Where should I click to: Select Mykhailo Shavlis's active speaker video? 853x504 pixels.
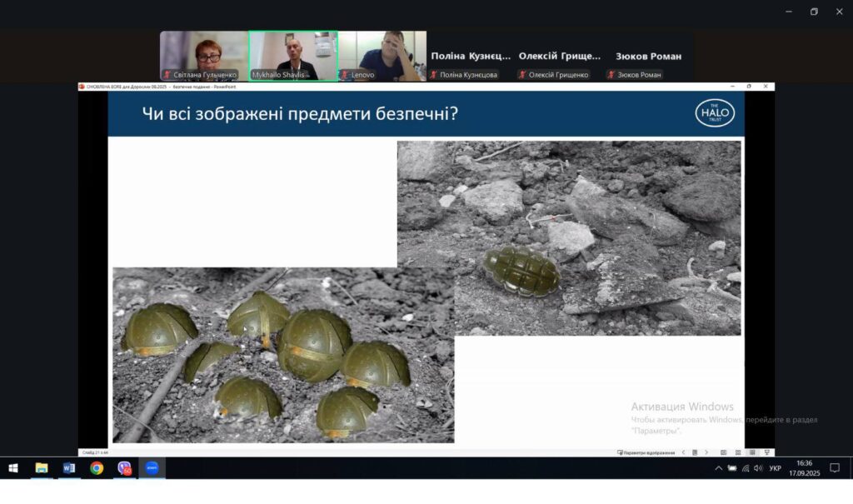pyautogui.click(x=293, y=56)
